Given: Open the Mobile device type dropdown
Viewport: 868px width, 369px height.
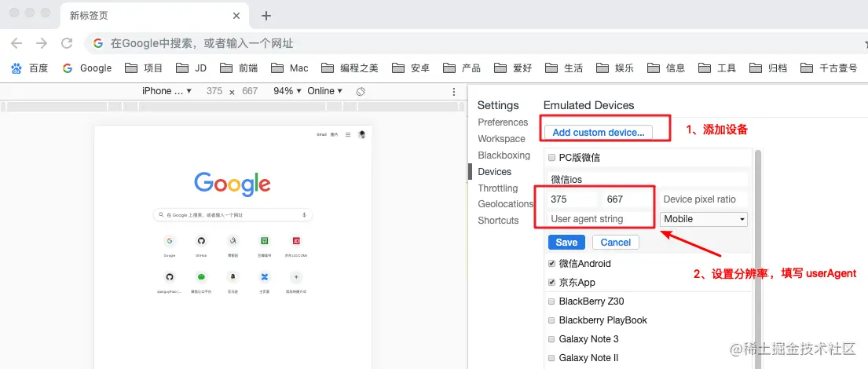Looking at the screenshot, I should tap(704, 219).
